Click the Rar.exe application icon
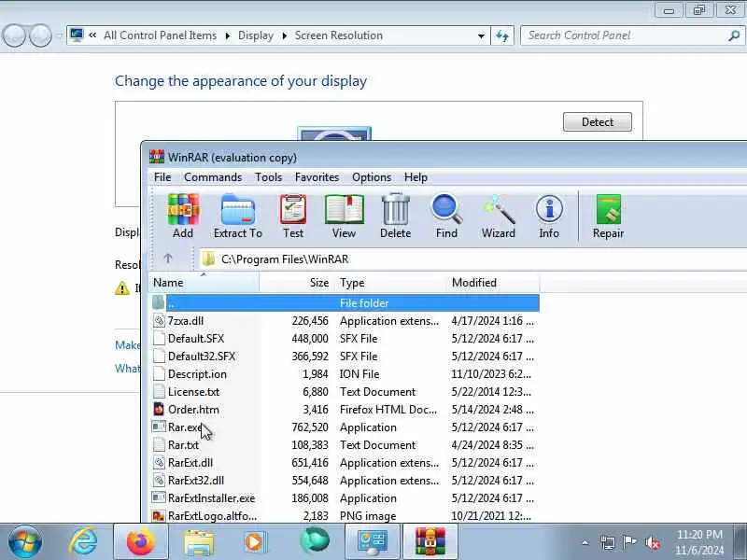 (x=159, y=427)
